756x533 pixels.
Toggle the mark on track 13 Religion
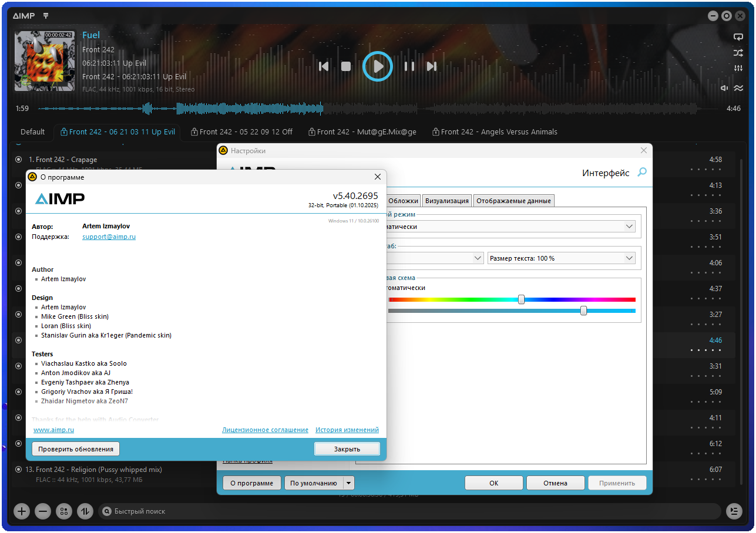click(x=18, y=470)
